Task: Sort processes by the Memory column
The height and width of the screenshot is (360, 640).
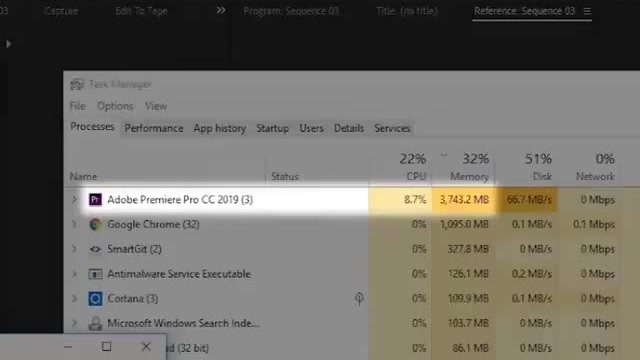Action: pos(463,167)
